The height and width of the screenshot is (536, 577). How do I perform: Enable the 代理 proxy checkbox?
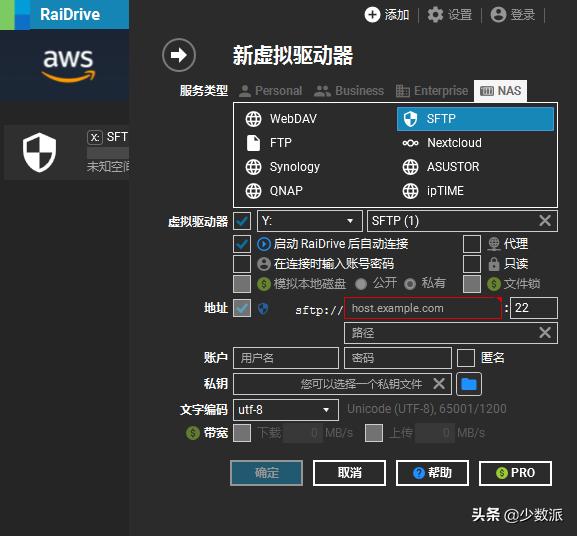pyautogui.click(x=472, y=244)
